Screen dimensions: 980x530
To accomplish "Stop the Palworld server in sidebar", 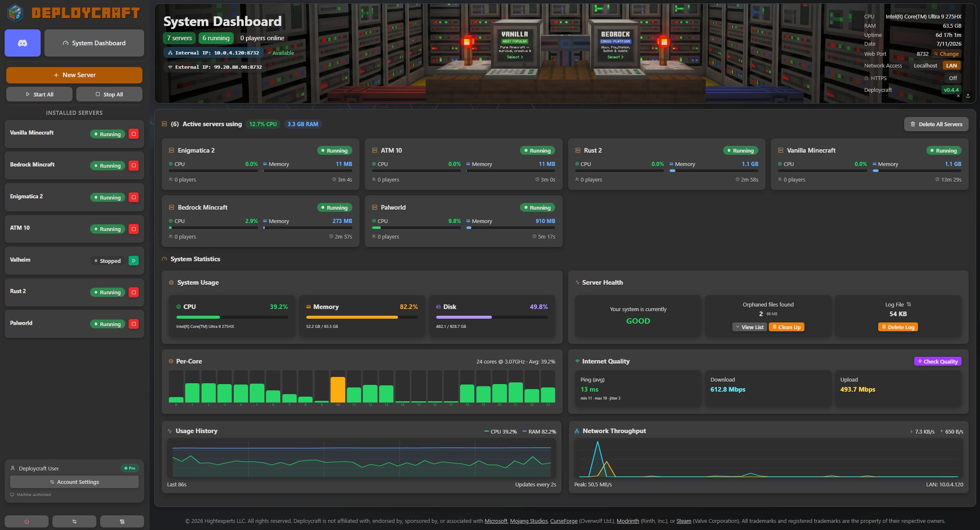I will tap(134, 324).
